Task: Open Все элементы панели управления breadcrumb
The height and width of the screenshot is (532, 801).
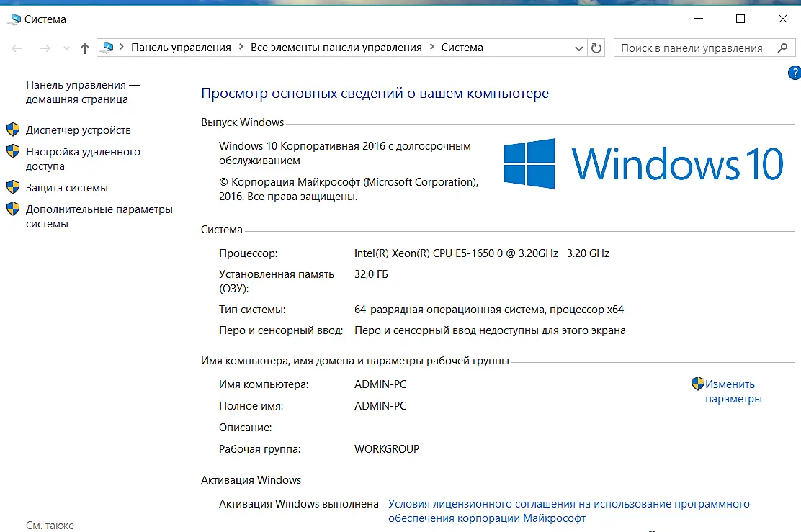Action: (336, 48)
